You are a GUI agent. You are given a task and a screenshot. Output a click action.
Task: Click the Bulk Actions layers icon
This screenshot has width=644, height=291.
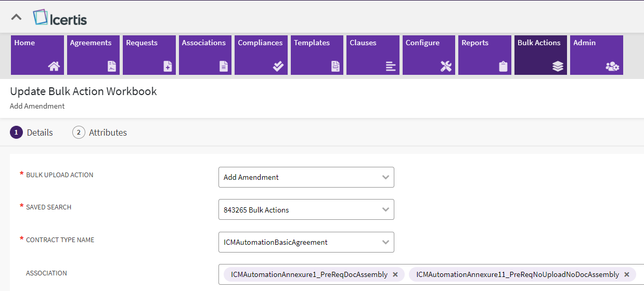[x=558, y=66]
